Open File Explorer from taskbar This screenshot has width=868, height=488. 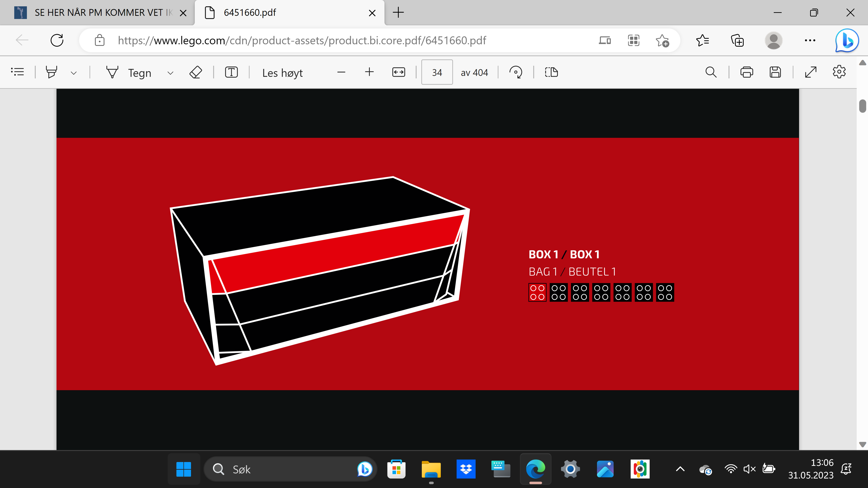(431, 469)
